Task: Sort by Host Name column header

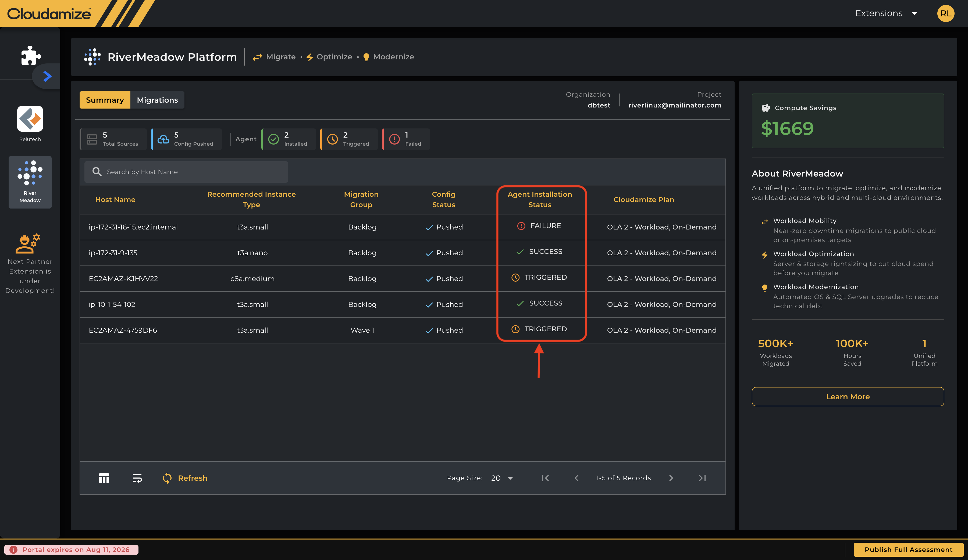Action: coord(115,200)
